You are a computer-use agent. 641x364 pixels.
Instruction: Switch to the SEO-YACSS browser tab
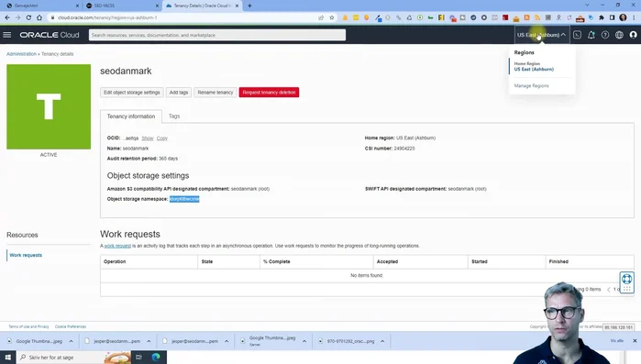(x=122, y=6)
